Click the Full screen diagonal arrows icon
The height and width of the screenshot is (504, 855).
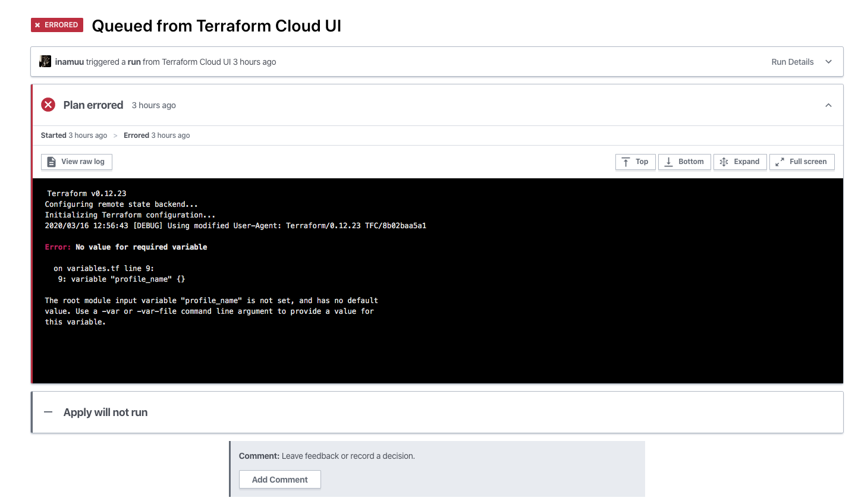(x=779, y=162)
